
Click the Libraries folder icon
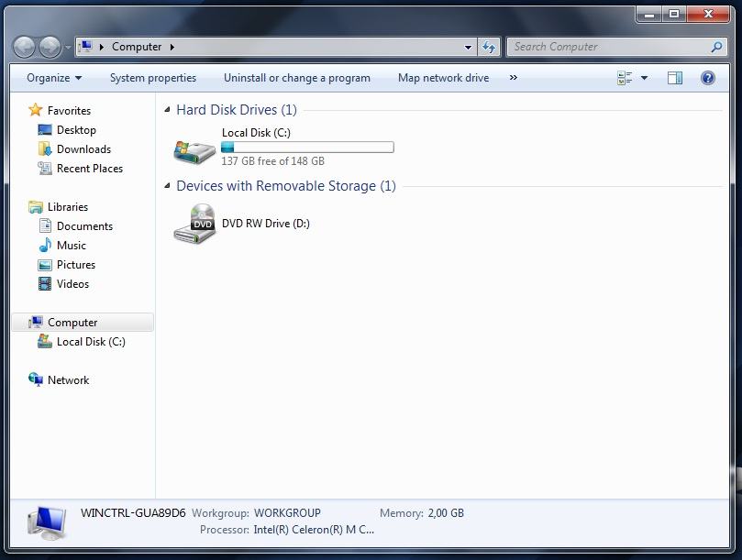click(36, 207)
